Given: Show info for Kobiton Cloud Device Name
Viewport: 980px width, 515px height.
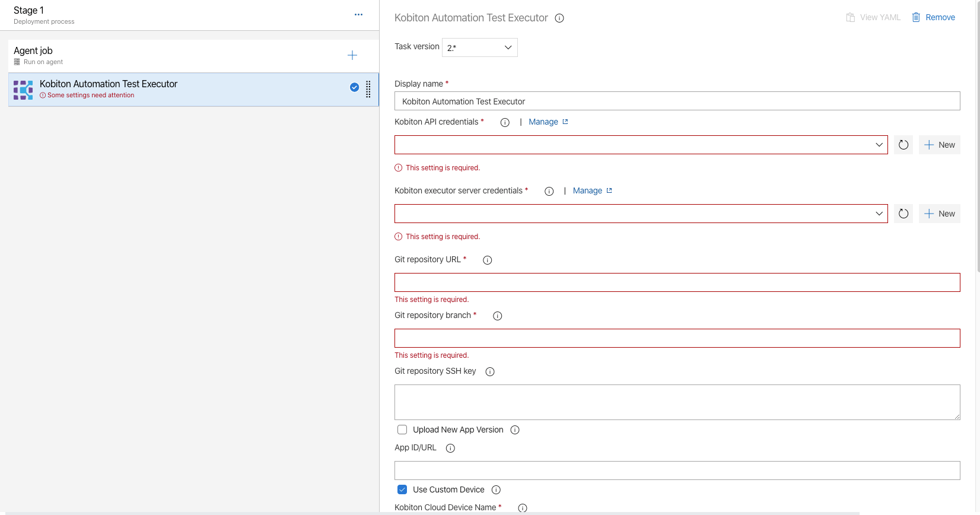Looking at the screenshot, I should (x=523, y=508).
